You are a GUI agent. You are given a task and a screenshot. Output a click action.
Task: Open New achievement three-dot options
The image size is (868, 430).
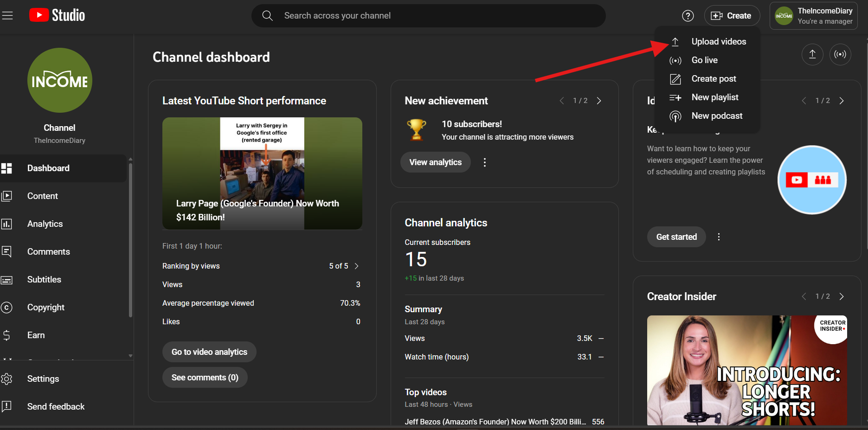pos(485,162)
